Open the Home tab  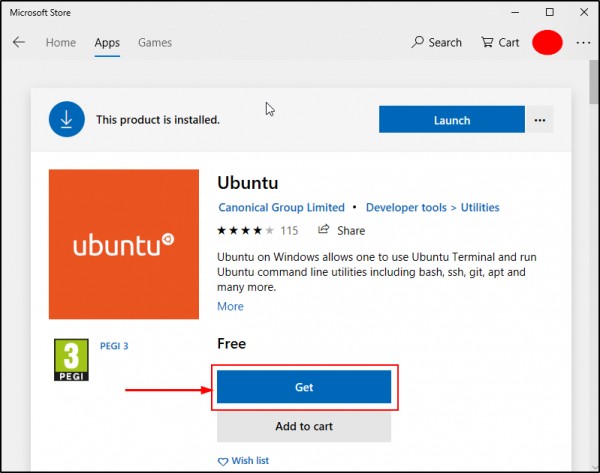(60, 42)
